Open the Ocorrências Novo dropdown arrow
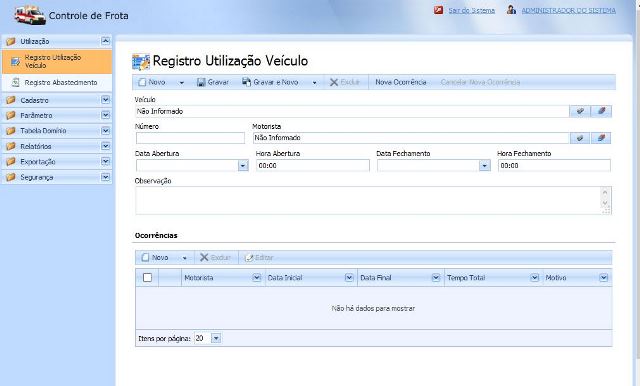Screen dimensions: 640x386 click(x=184, y=258)
